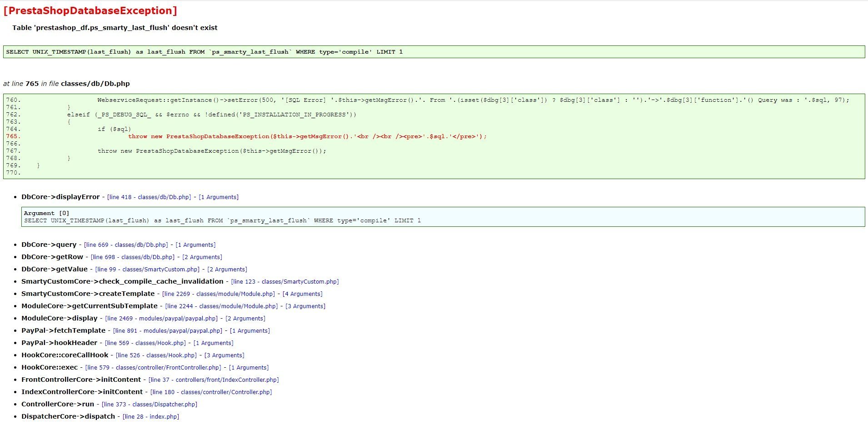Click the DbCore->displayError method name

[x=60, y=197]
